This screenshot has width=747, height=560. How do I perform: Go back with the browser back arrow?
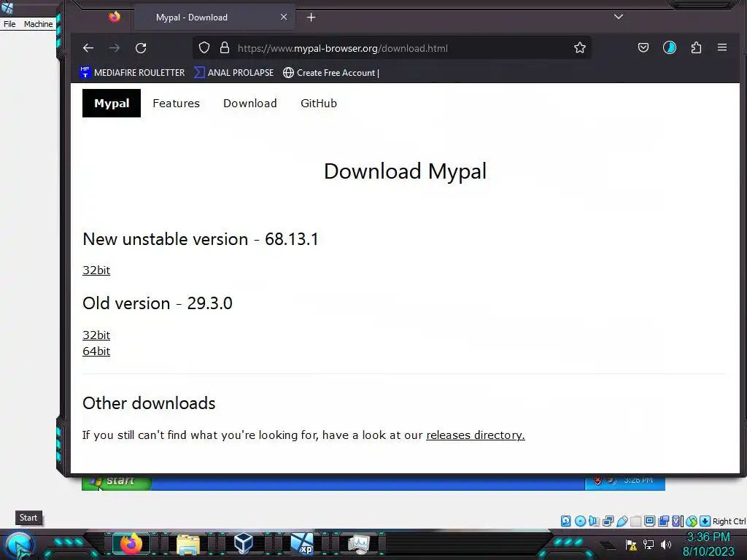pos(88,48)
